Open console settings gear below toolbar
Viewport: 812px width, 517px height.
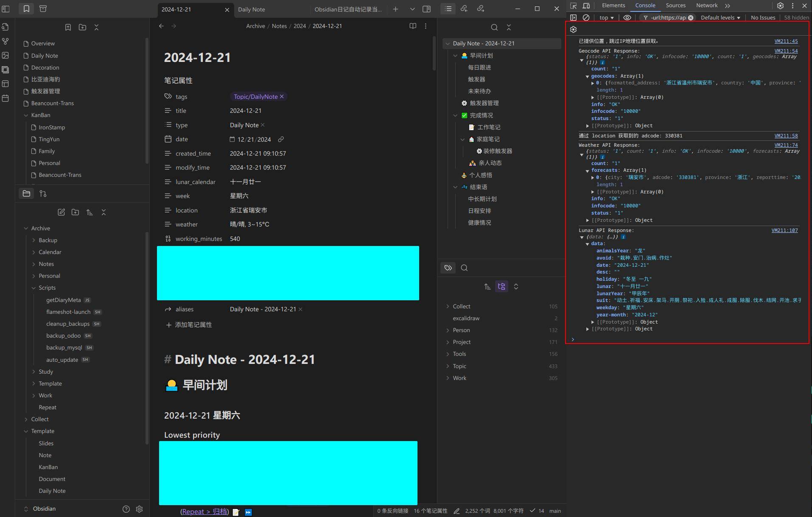(573, 29)
